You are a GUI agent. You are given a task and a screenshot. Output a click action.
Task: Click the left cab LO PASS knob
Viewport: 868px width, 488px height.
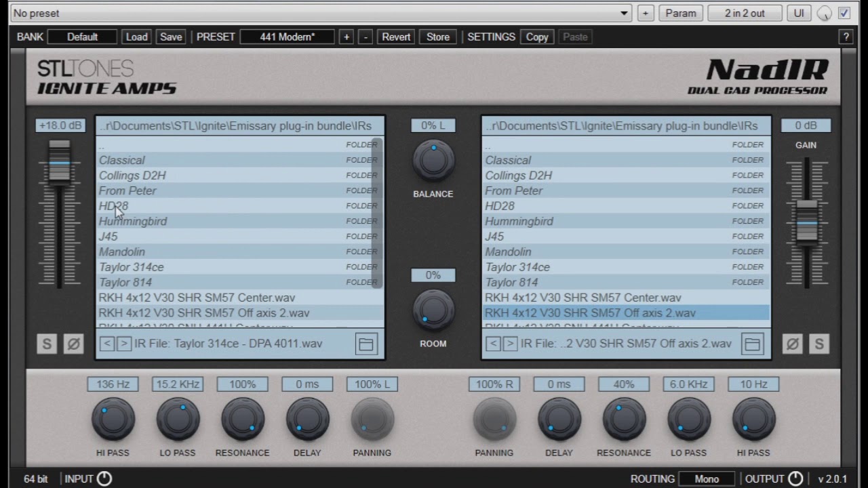[x=178, y=419]
